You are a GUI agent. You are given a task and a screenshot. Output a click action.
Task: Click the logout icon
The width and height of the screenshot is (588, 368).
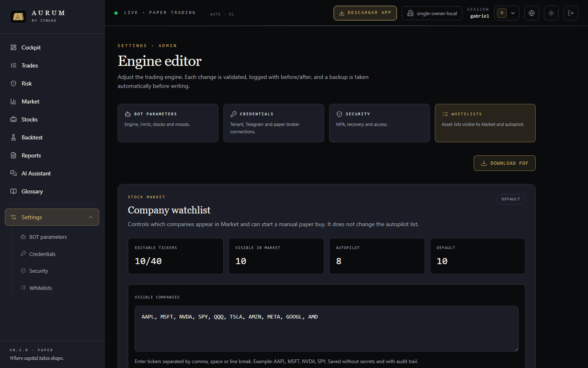[x=571, y=13]
